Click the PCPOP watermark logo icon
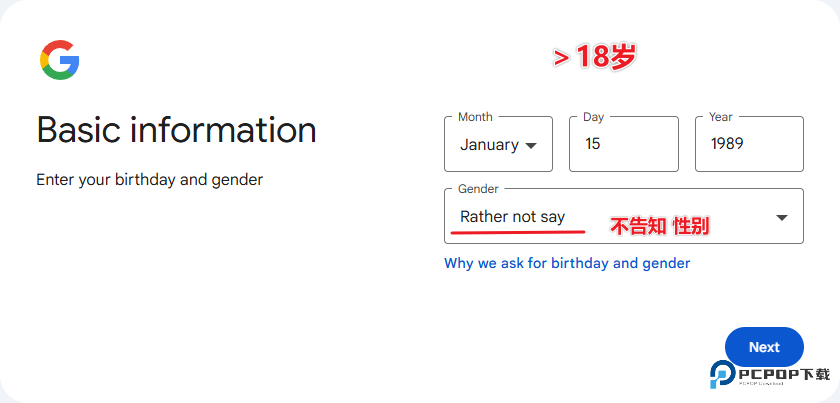 (x=723, y=373)
